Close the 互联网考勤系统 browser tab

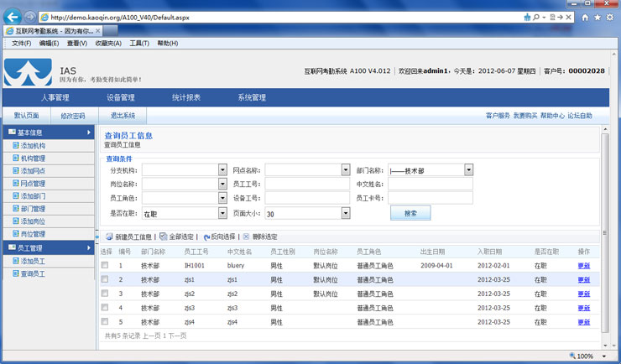[98, 30]
